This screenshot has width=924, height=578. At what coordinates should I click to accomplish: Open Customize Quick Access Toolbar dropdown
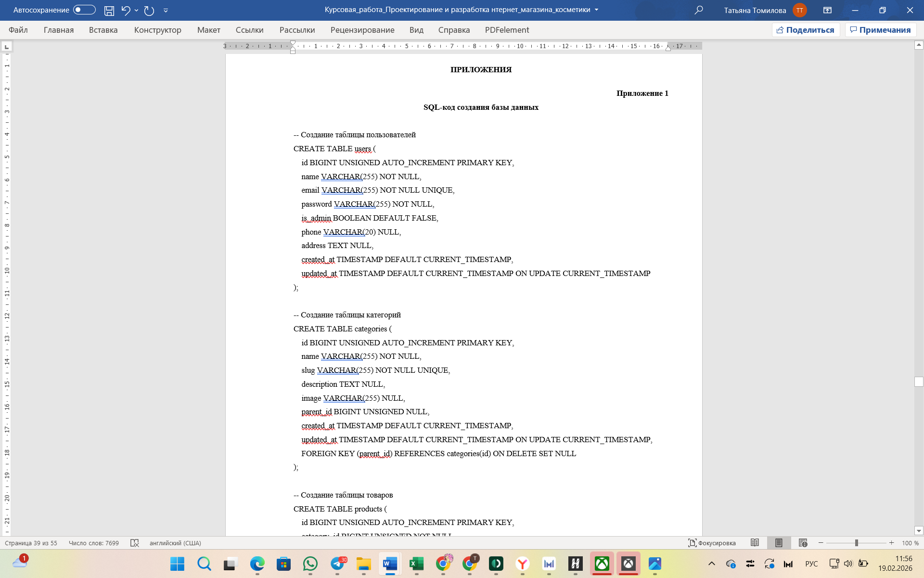pos(166,10)
